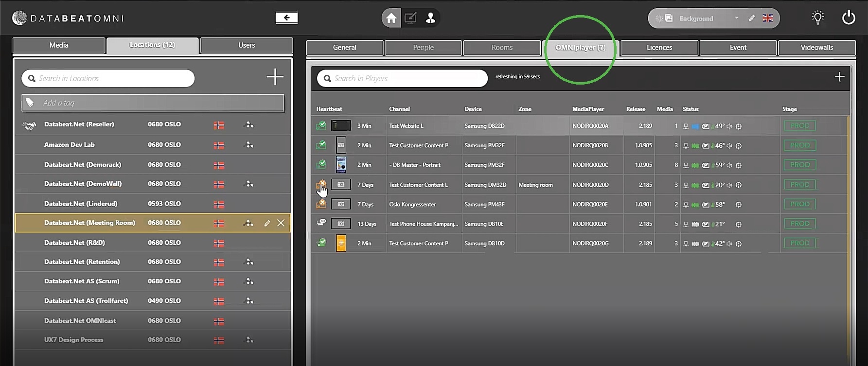Click network status icon on NODIRQ0020B row
Viewport: 868px width, 366px height.
[x=686, y=146]
